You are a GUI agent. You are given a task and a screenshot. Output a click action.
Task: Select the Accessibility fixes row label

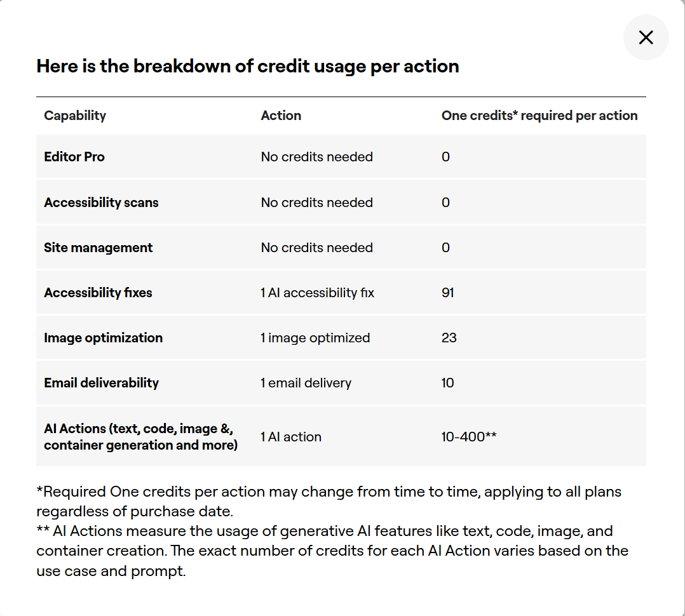tap(98, 293)
